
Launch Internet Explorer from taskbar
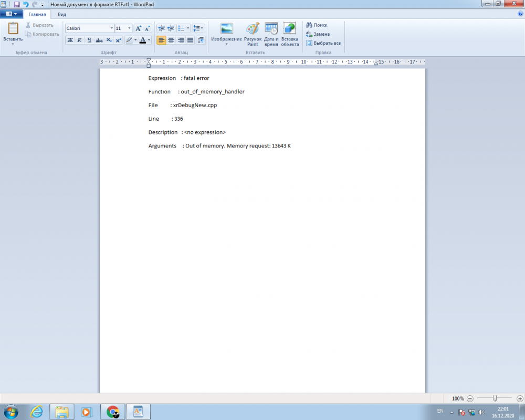37,412
